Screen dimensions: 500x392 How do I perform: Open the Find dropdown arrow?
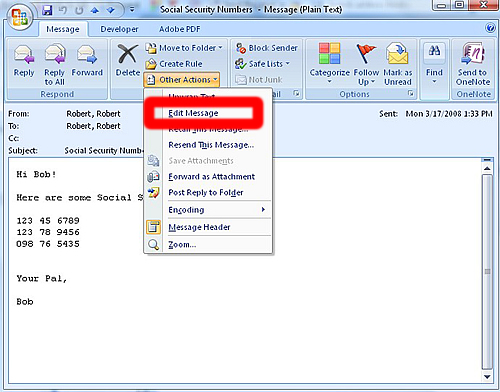(x=434, y=81)
